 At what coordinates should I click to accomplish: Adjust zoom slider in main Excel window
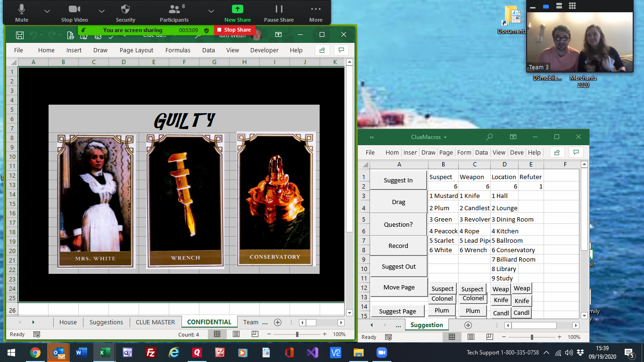coord(297,334)
